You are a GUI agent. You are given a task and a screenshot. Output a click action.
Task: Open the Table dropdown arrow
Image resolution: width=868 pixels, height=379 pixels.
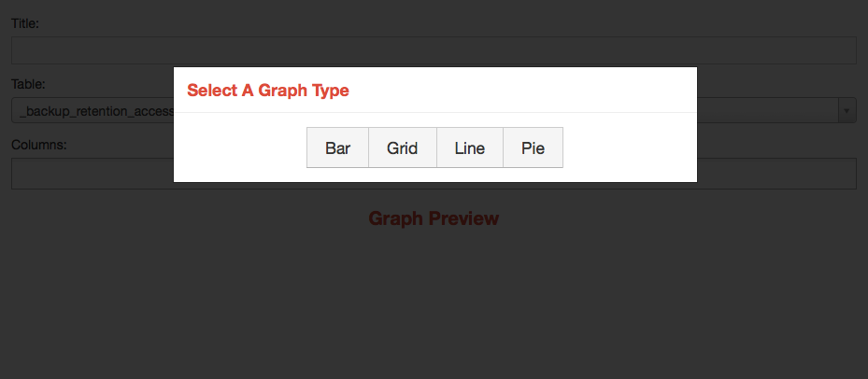(x=847, y=111)
